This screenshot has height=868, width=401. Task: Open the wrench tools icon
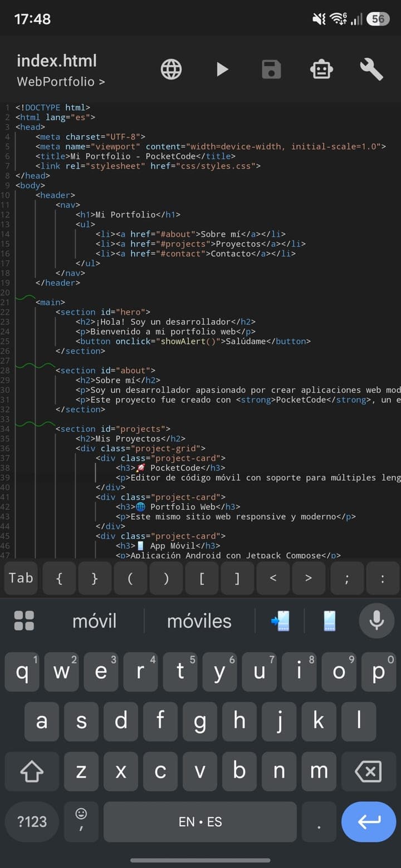(x=371, y=70)
